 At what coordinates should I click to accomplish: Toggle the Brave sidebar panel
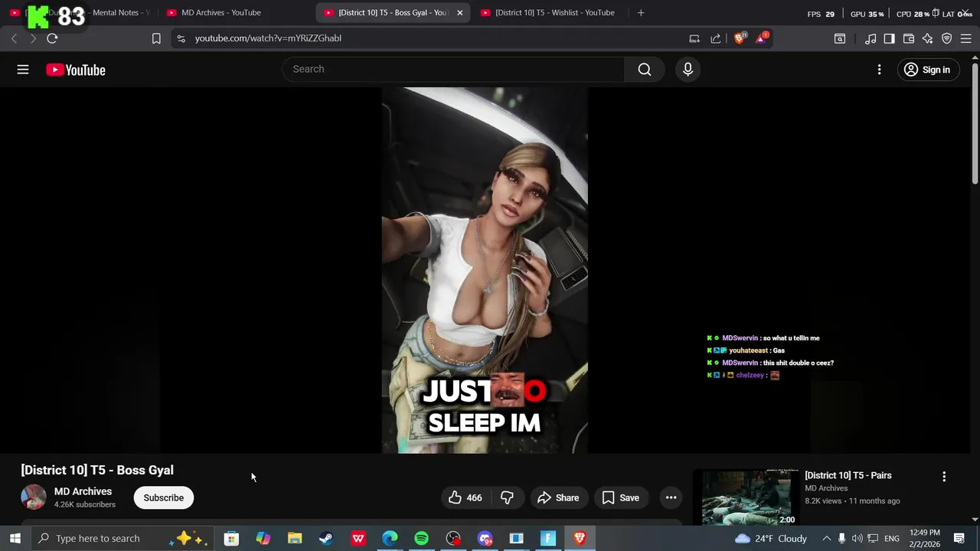[889, 38]
